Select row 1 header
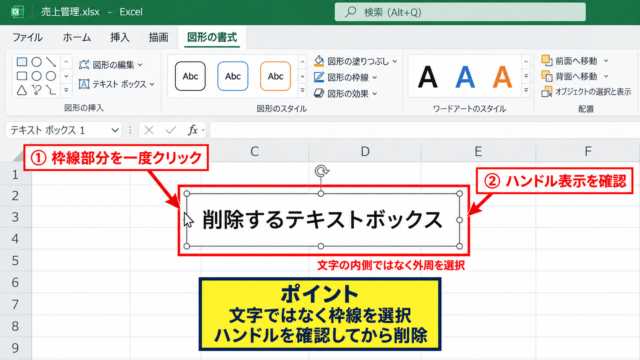 pyautogui.click(x=16, y=175)
